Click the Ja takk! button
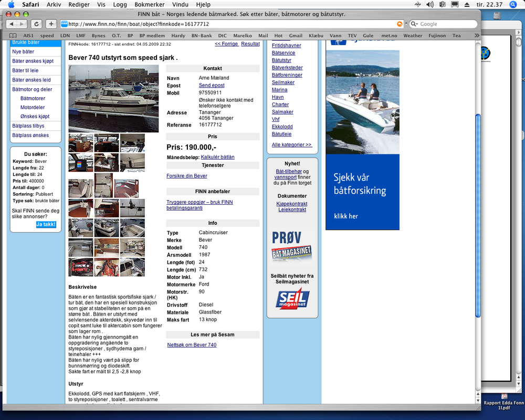Image resolution: width=525 pixels, height=420 pixels. [x=46, y=224]
